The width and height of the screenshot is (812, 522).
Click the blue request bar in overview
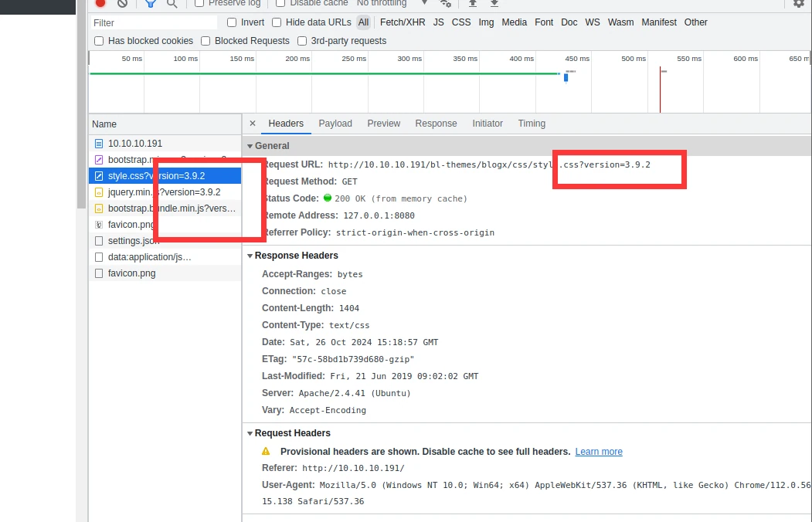[566, 77]
